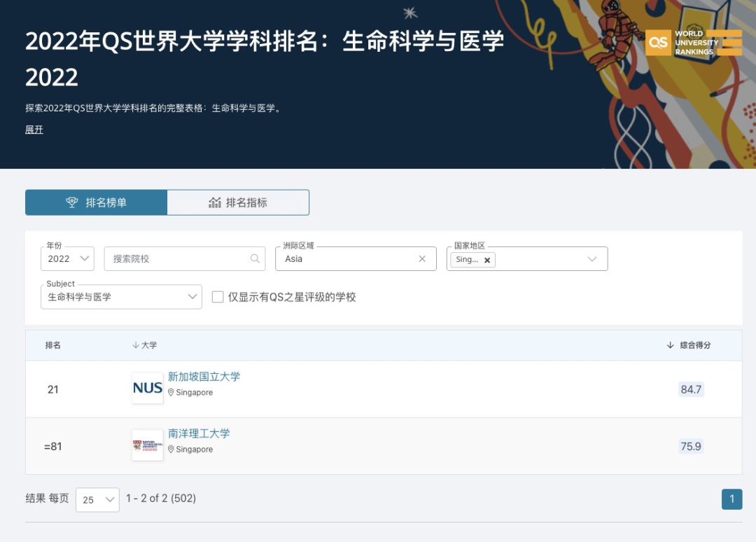Open the Subject 生命科学与医学 dropdown
The image size is (756, 542).
pos(122,297)
